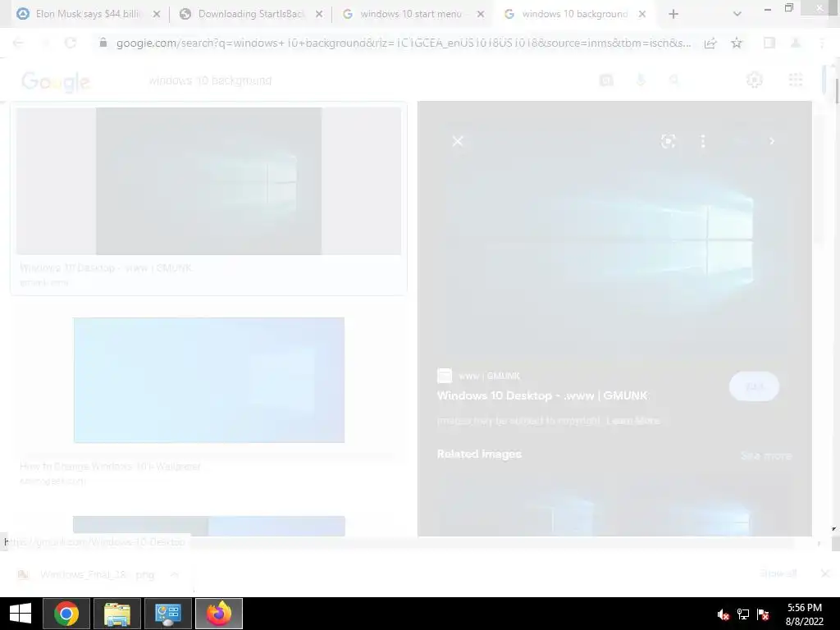
Task: Open the large Windows 10 preview image
Action: [614, 240]
